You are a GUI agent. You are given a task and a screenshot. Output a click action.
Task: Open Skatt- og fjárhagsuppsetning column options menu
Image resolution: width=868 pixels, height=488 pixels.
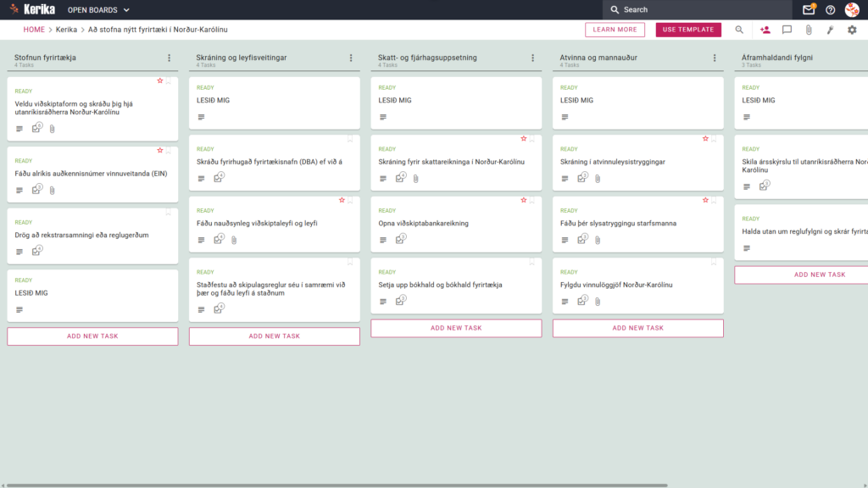tap(533, 58)
